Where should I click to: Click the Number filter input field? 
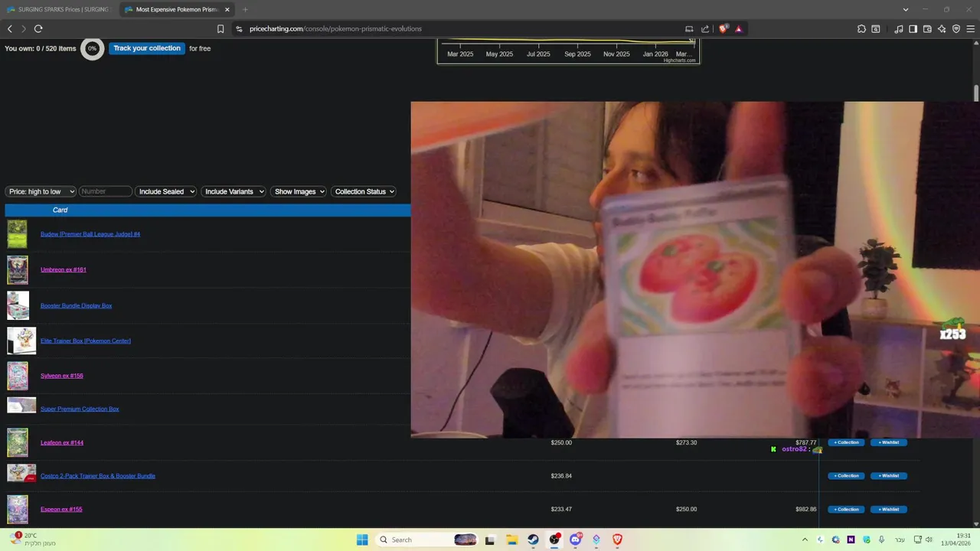tap(106, 191)
